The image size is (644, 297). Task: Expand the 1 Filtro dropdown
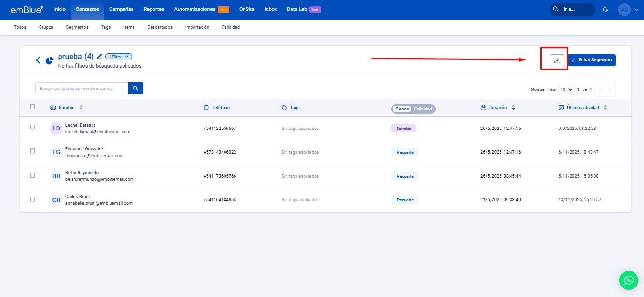pos(119,57)
